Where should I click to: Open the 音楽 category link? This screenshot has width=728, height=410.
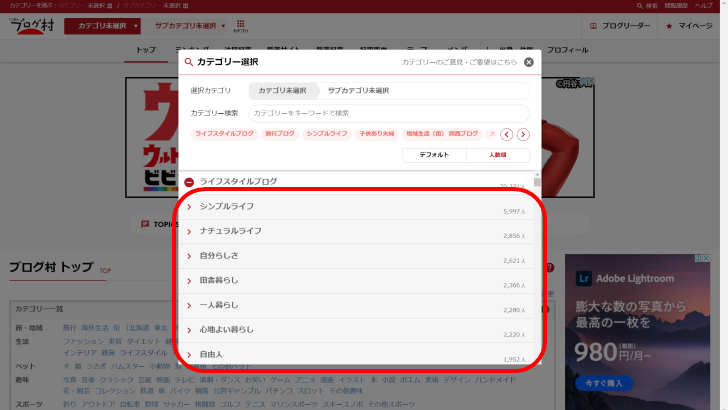tap(88, 380)
